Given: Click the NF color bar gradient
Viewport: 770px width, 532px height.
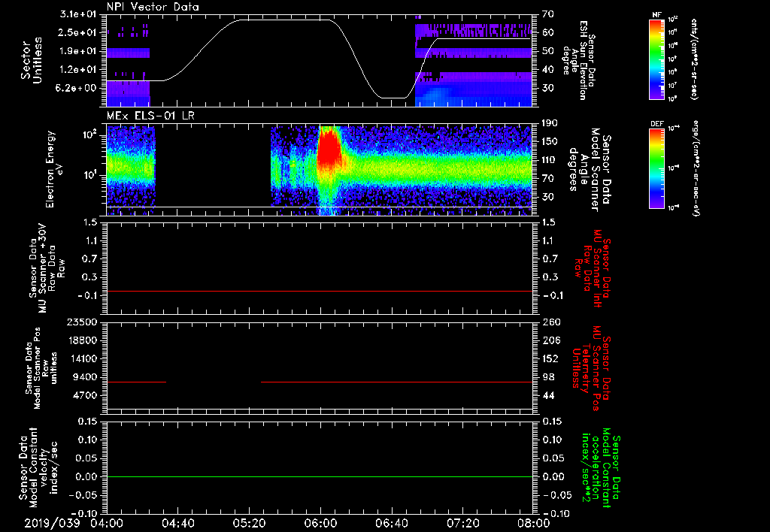Looking at the screenshot, I should click(x=656, y=59).
